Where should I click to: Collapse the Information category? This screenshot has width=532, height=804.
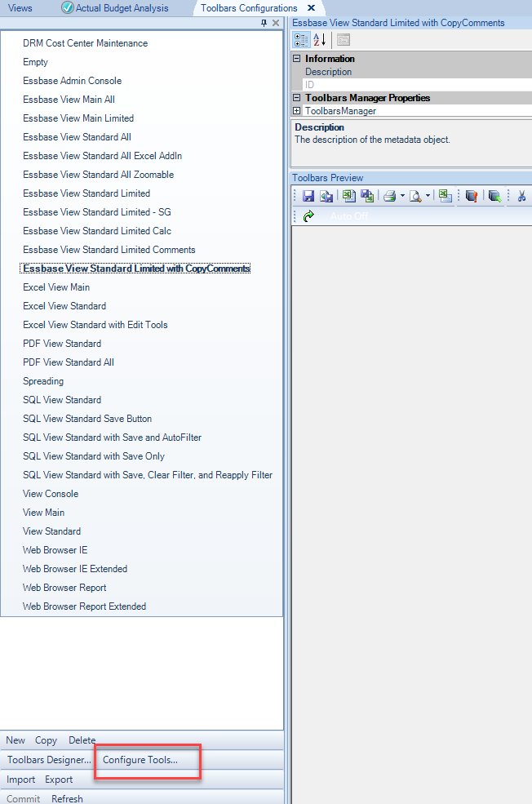297,59
